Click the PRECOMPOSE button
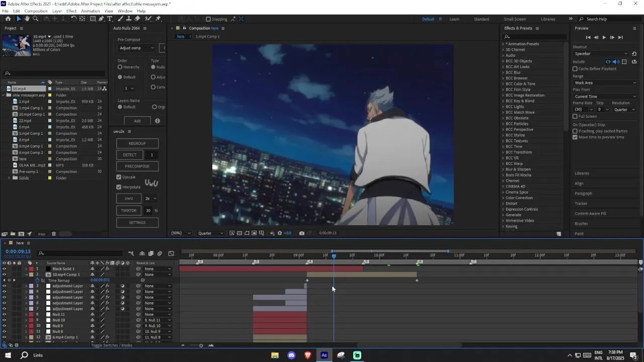Viewport: 644px width, 362px height. [x=137, y=166]
